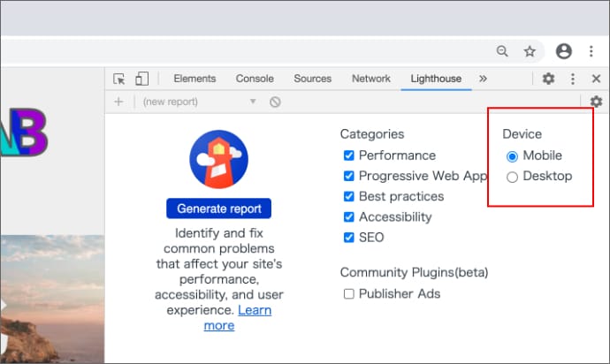This screenshot has height=364, width=610.
Task: Expand more DevTools tabs chevron
Action: (483, 79)
